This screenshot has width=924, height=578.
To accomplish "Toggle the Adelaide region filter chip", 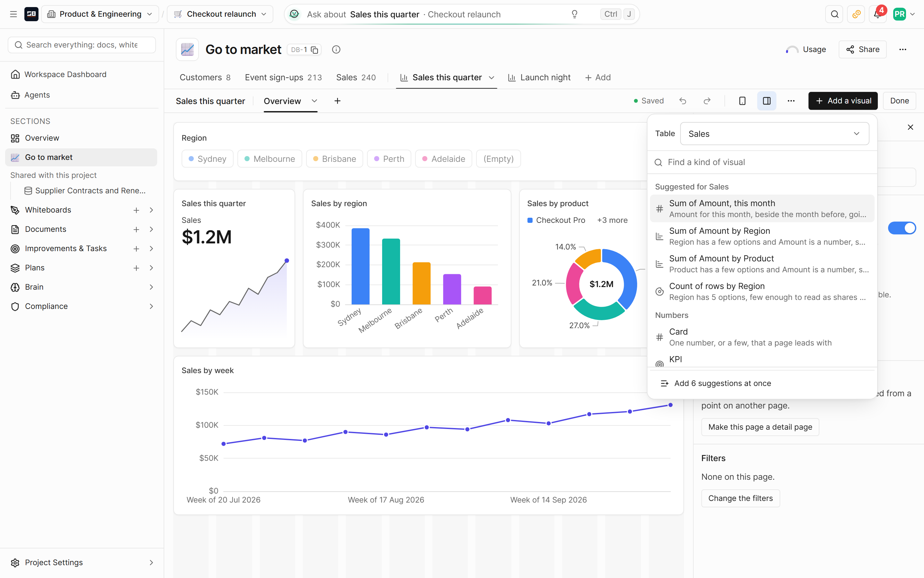I will tap(444, 159).
